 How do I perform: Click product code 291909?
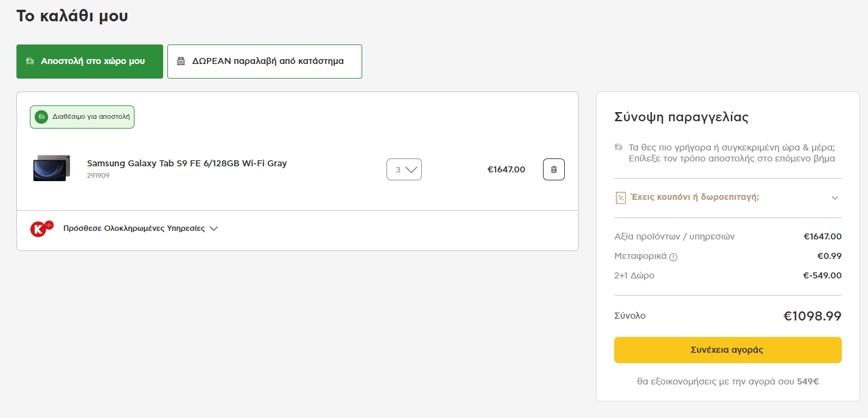pos(98,176)
